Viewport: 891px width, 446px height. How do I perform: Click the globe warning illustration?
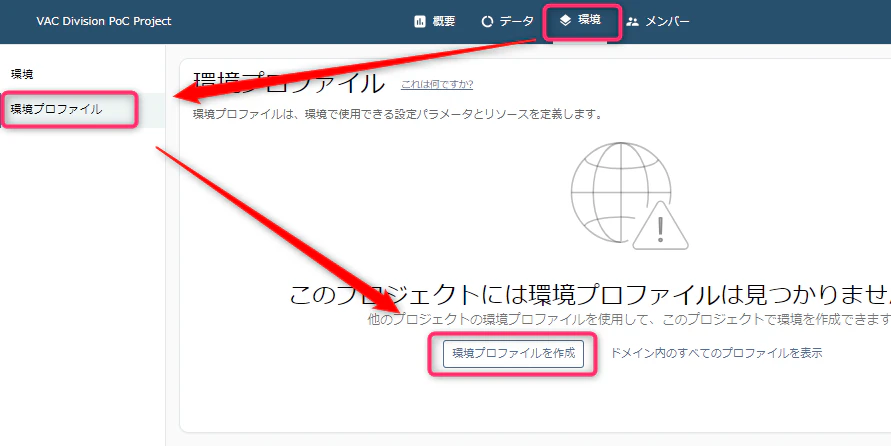[629, 194]
